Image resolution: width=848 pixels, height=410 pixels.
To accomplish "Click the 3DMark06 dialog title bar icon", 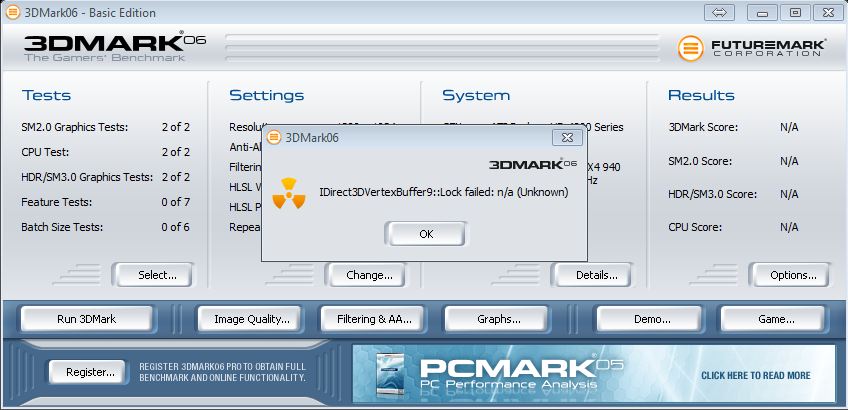I will click(x=274, y=137).
